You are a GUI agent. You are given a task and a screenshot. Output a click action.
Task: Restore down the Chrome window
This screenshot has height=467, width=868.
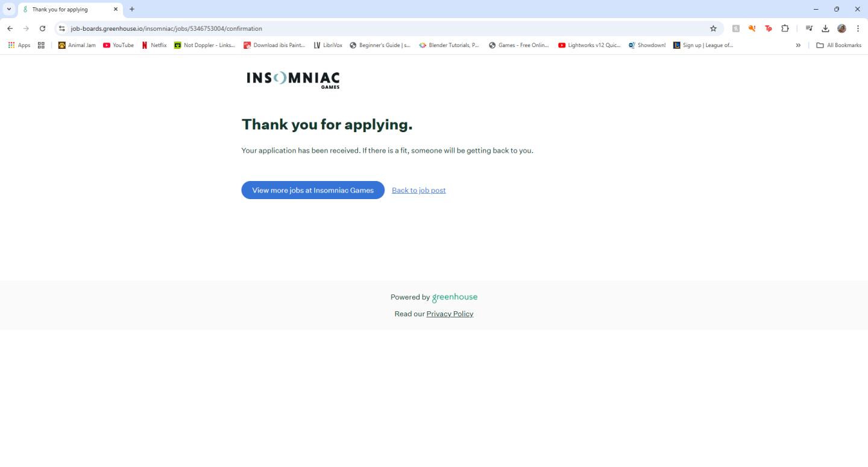pos(837,9)
